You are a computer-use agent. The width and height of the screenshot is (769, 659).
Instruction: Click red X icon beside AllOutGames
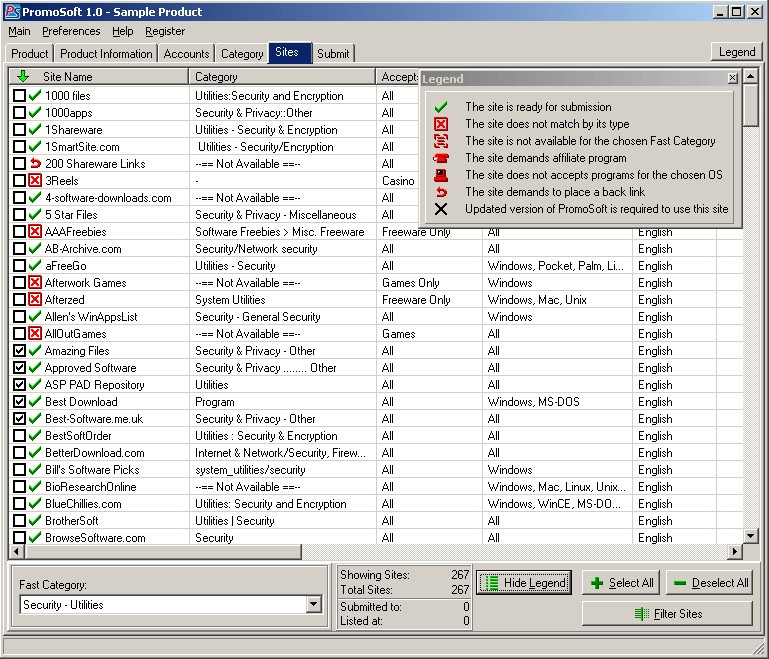(x=35, y=333)
